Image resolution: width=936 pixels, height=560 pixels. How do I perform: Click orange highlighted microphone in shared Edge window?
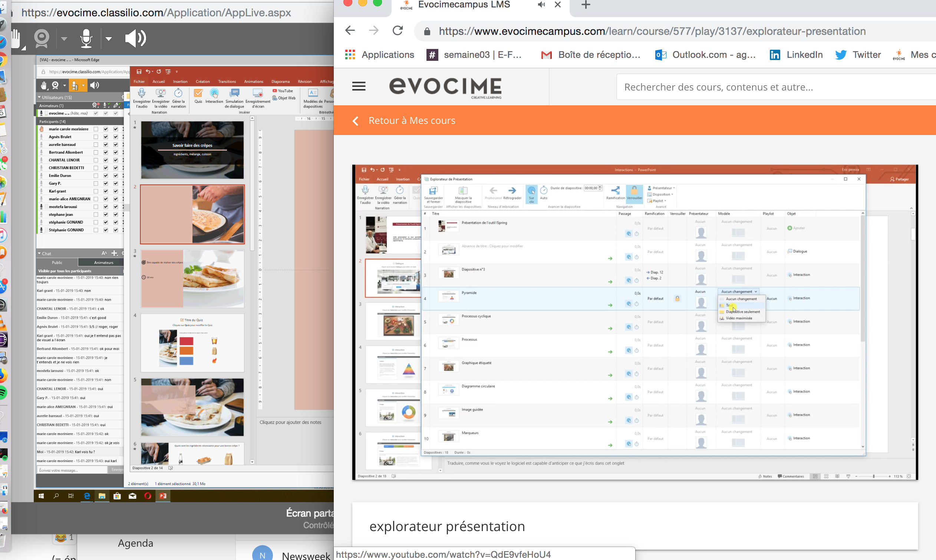pyautogui.click(x=75, y=86)
